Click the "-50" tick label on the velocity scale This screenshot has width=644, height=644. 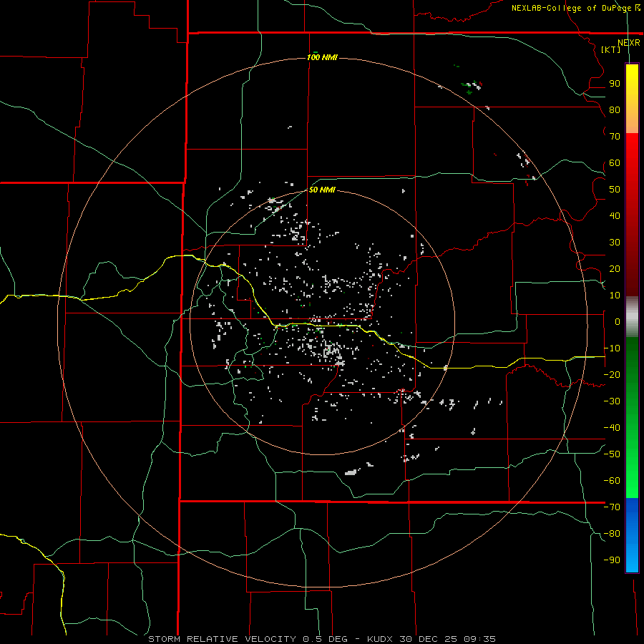[612, 454]
